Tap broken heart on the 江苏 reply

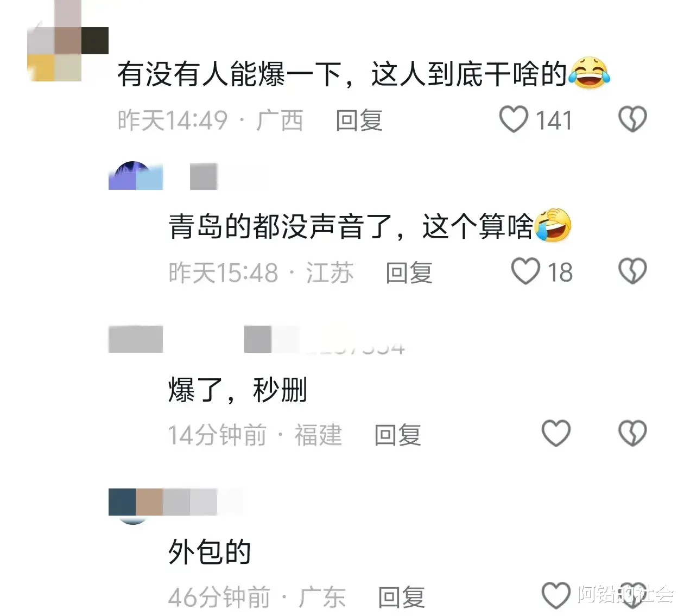point(632,271)
